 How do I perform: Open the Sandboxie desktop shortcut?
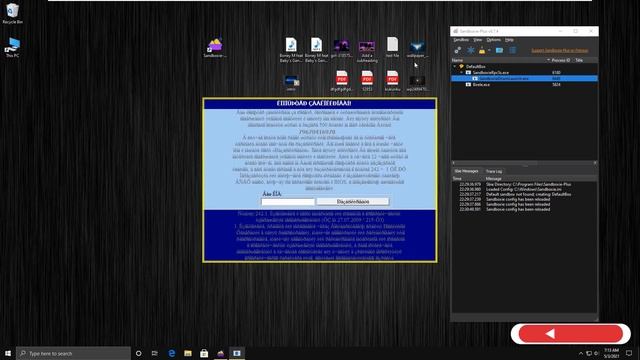pyautogui.click(x=215, y=48)
